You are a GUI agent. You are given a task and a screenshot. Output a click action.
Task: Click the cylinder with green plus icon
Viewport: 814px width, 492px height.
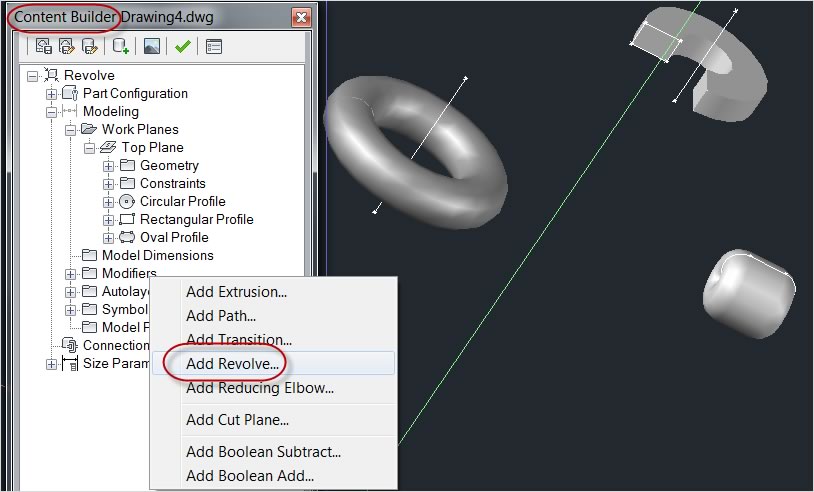tap(121, 46)
